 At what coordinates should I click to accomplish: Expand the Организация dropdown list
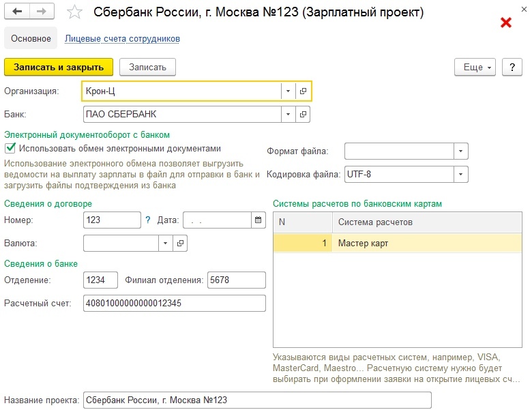[x=289, y=90]
